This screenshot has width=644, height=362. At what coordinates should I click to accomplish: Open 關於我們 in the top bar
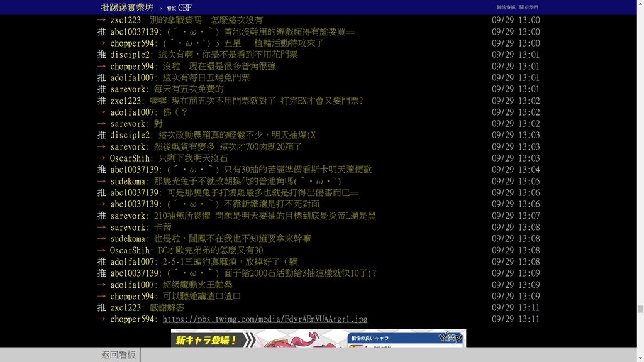coord(528,8)
